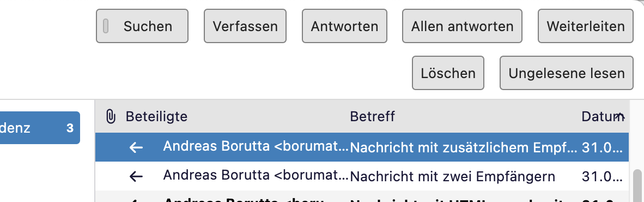Sort messages by the Betreff column header
This screenshot has width=644, height=202.
tap(372, 116)
